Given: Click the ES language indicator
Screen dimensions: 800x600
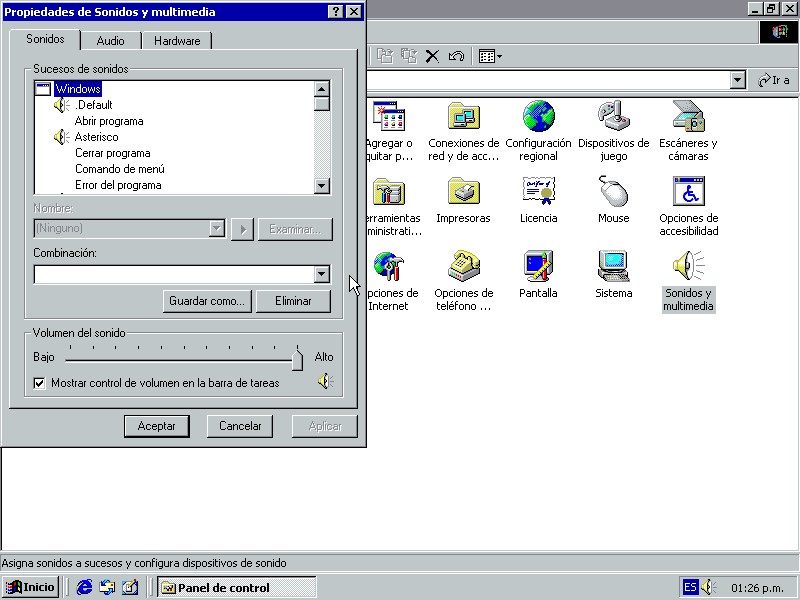Looking at the screenshot, I should [x=690, y=587].
